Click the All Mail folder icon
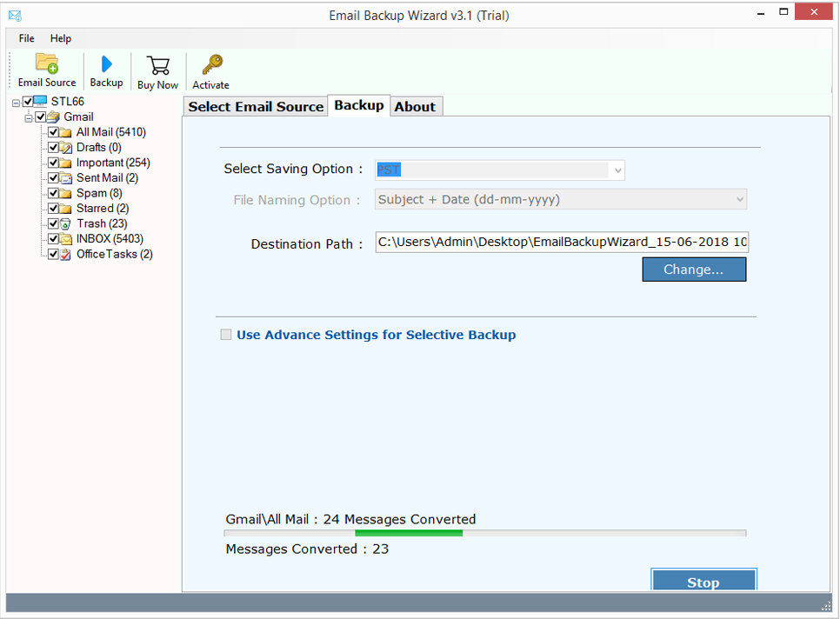The width and height of the screenshot is (840, 619). [x=65, y=132]
